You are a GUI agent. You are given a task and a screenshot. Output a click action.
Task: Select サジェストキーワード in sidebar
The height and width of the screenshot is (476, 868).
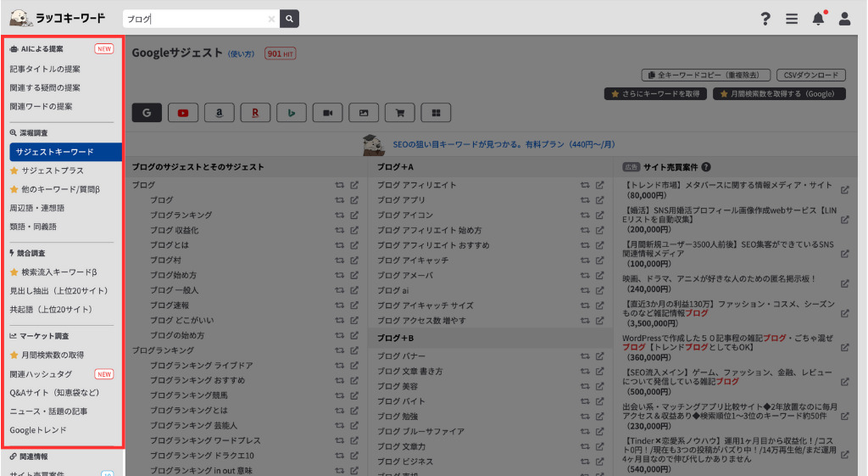pos(65,152)
